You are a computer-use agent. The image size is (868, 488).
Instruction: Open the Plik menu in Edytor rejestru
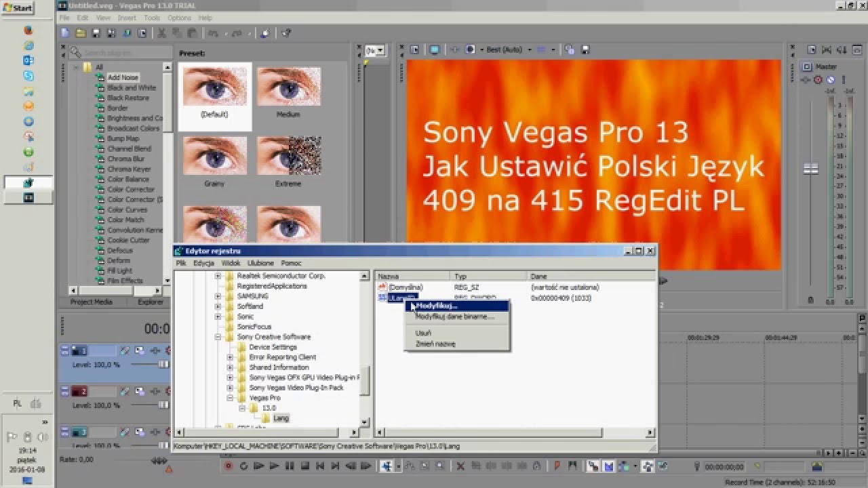181,263
